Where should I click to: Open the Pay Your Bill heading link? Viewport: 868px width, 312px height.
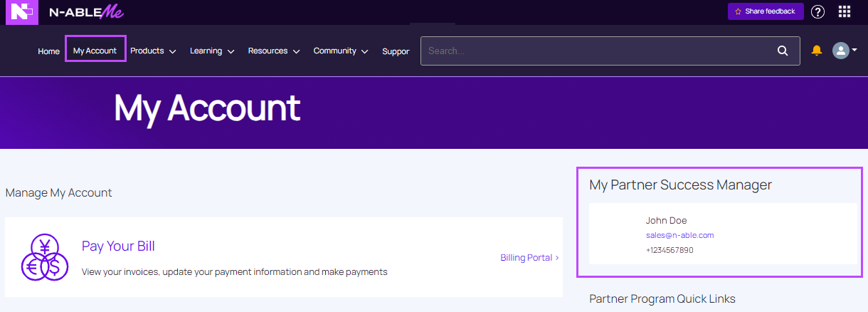118,246
